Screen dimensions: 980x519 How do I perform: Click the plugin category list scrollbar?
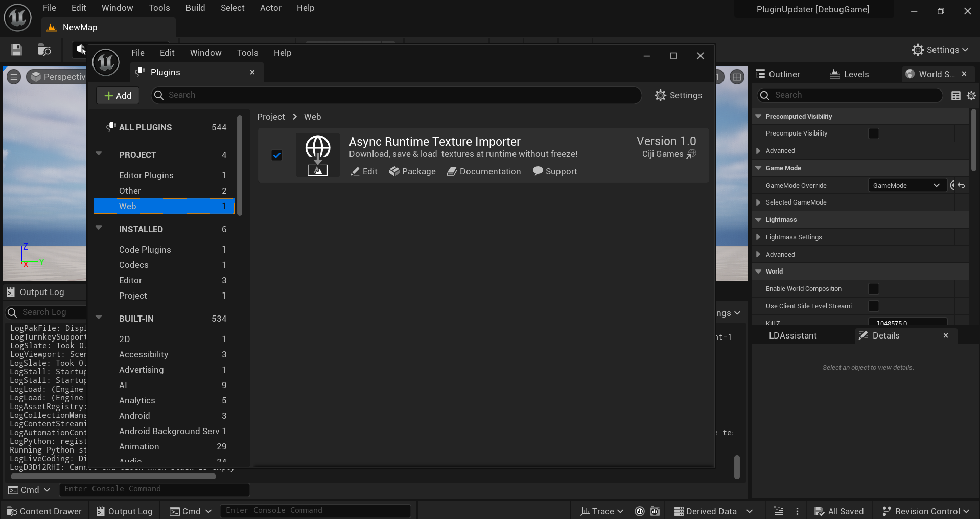point(240,165)
